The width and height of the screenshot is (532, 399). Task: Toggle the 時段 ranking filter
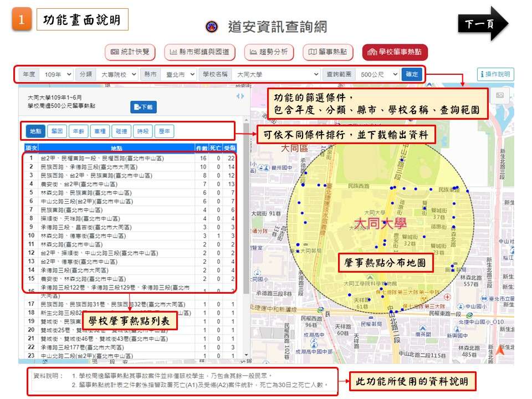click(x=143, y=131)
